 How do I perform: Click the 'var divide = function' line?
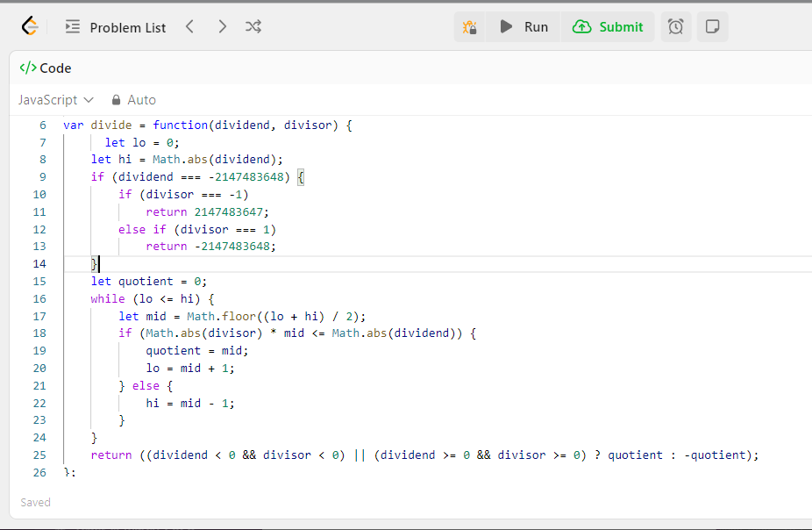[208, 125]
